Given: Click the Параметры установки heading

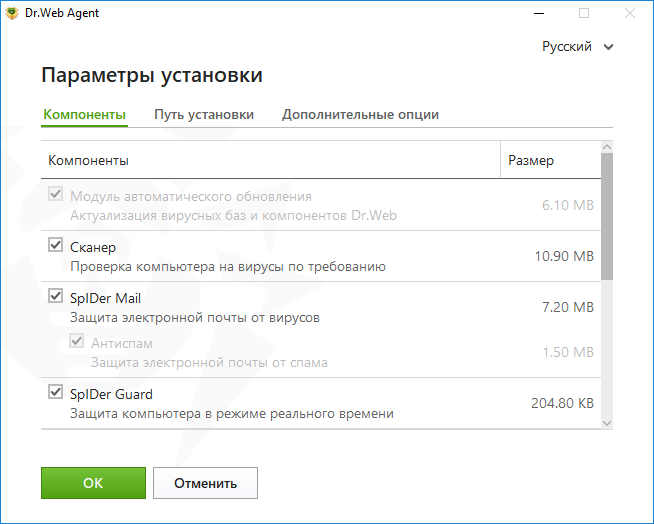Looking at the screenshot, I should pos(152,76).
